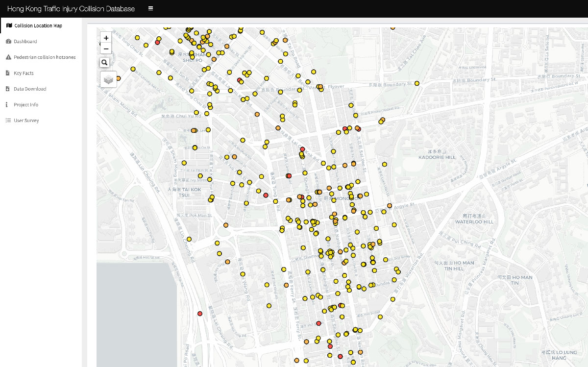Open the map layers control
This screenshot has height=367, width=588.
point(108,79)
